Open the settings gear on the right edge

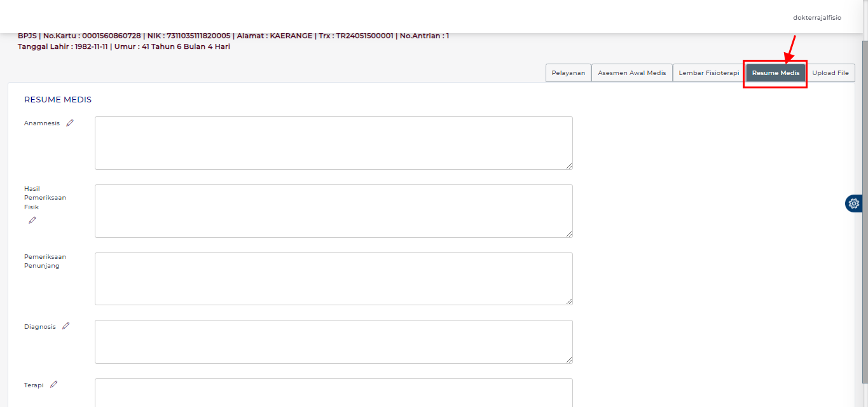853,203
